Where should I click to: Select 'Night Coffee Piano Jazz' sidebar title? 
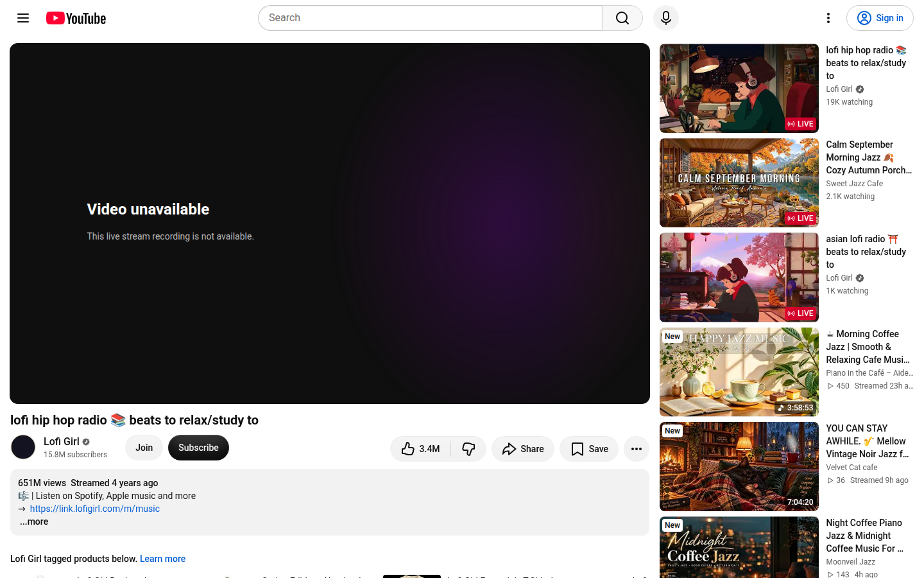864,536
